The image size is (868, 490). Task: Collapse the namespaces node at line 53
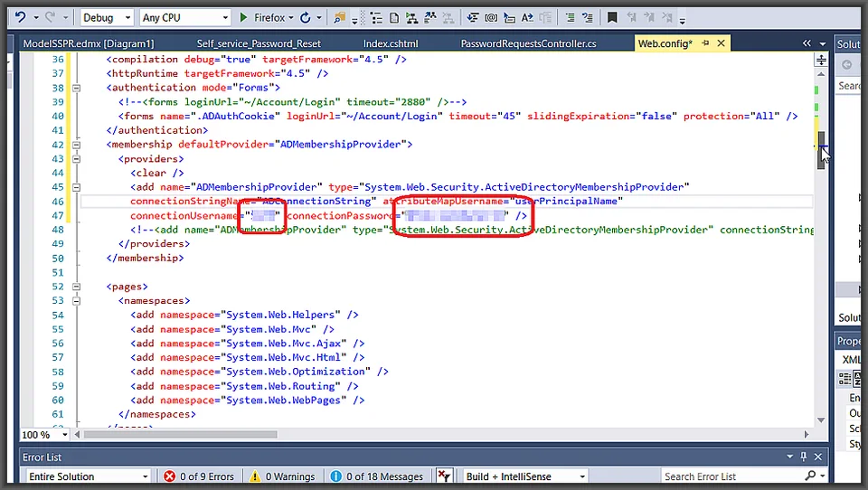(76, 301)
